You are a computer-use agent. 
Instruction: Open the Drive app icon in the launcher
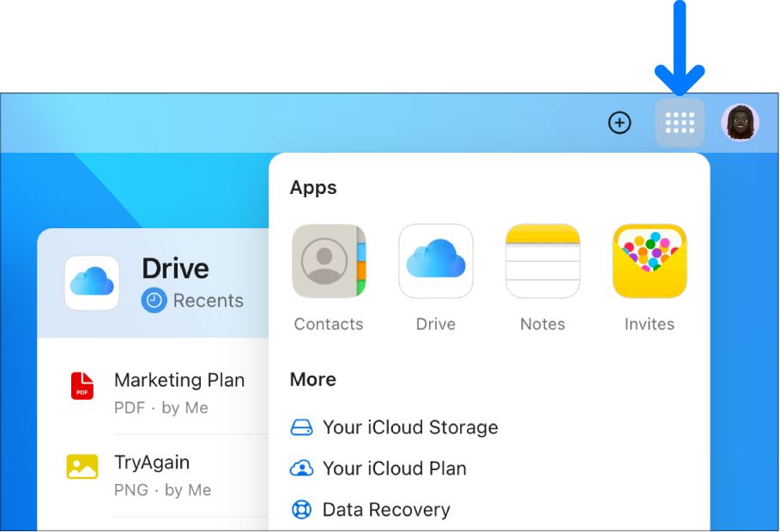click(x=436, y=261)
